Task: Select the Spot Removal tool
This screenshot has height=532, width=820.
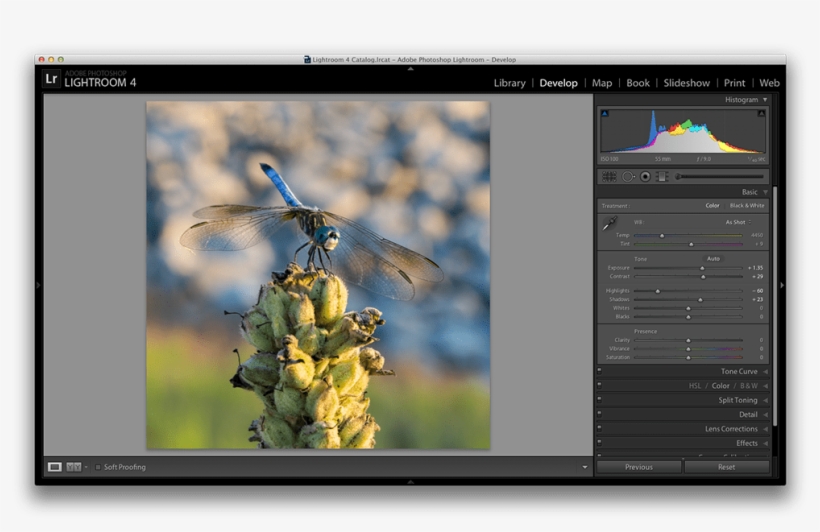Action: coord(628,177)
